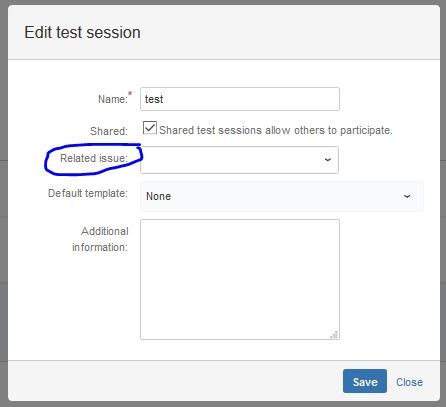Click the "Shared:" field label
The height and width of the screenshot is (407, 446).
[x=109, y=131]
